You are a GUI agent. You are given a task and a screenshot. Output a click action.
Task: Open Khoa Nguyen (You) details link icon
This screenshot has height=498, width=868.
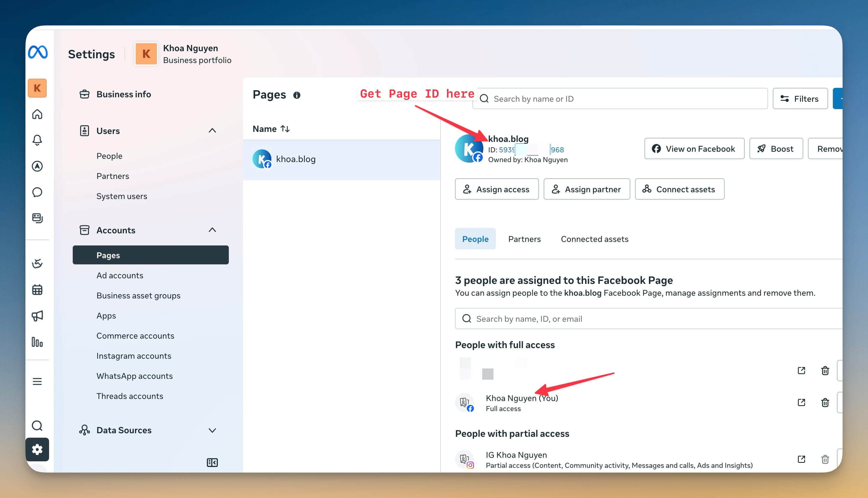click(801, 402)
